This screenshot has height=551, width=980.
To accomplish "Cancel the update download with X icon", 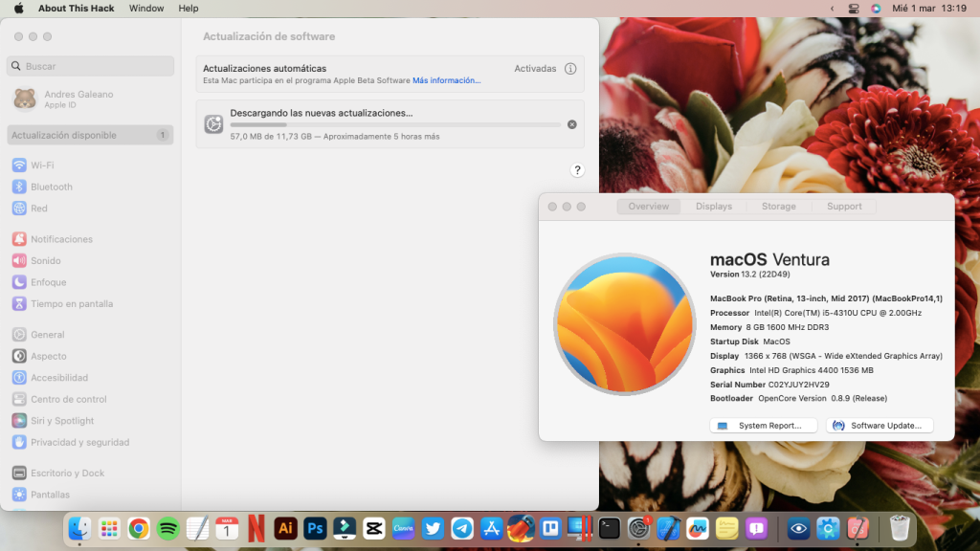I will click(572, 124).
